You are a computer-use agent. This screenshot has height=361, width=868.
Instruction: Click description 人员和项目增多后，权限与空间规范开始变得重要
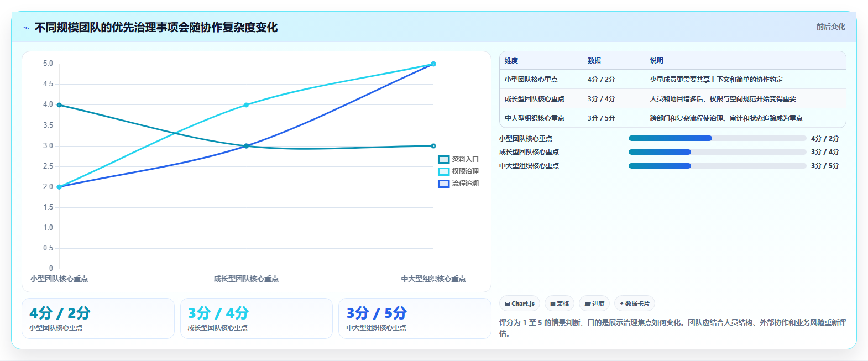(723, 99)
